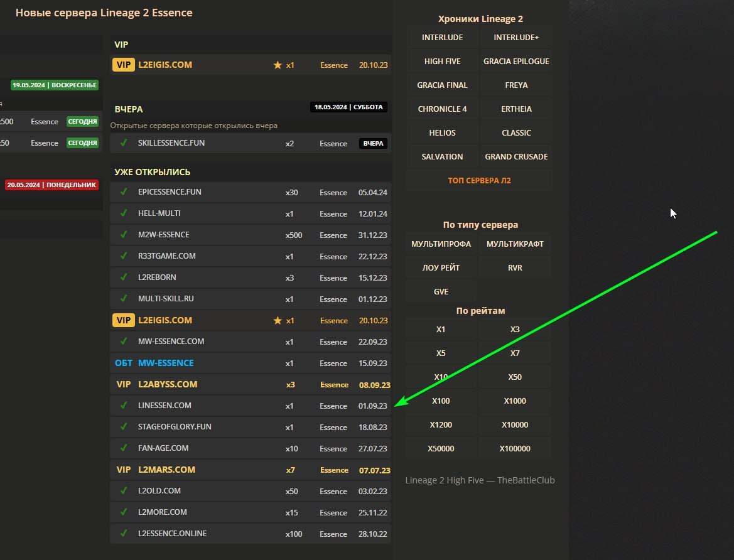Open the EPICESSENCE.FUN server link
This screenshot has width=734, height=560.
point(170,192)
